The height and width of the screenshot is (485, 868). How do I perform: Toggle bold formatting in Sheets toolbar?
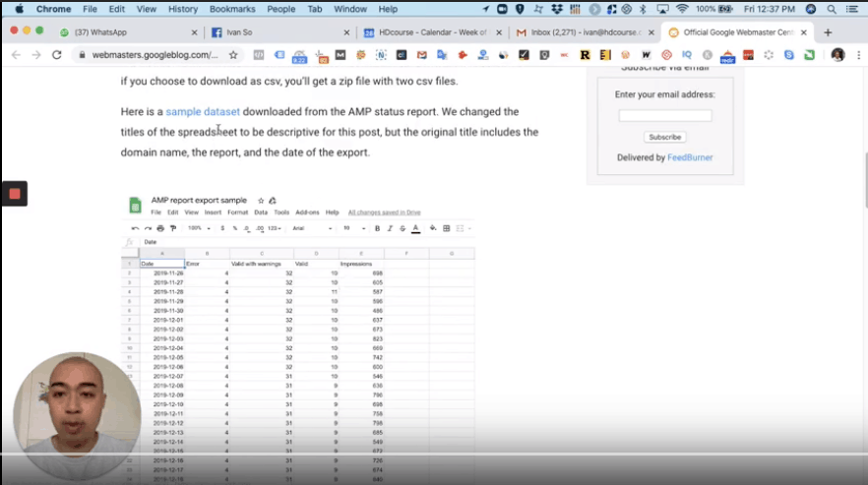(x=377, y=228)
